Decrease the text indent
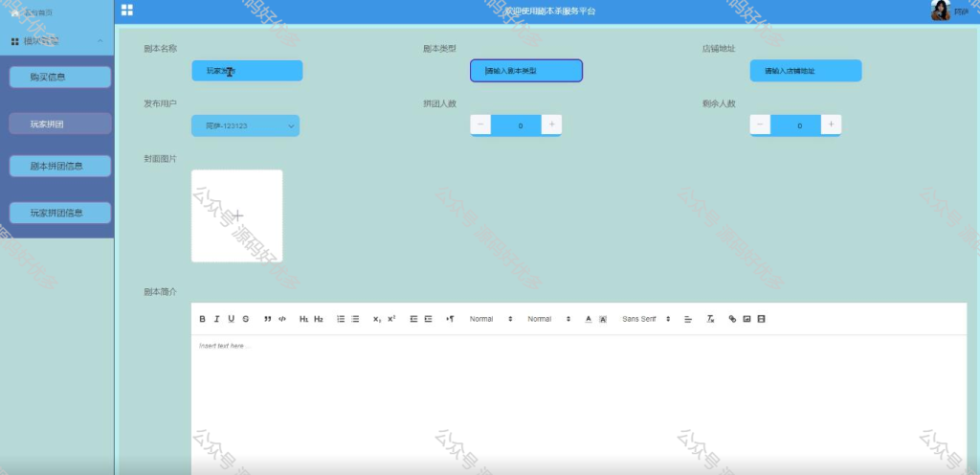 pos(413,319)
